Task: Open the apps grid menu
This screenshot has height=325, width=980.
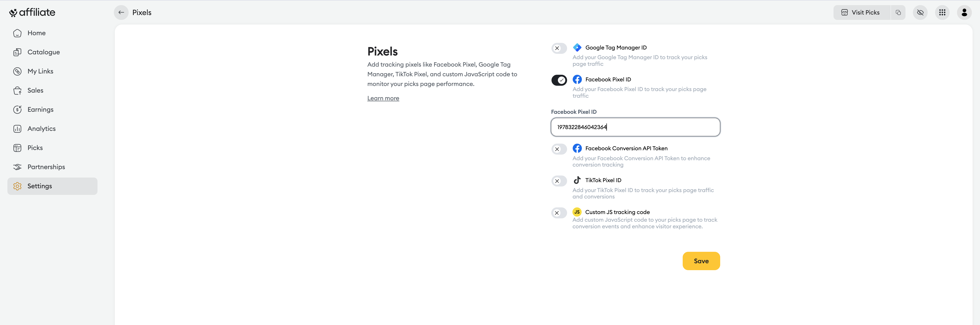Action: [942, 12]
